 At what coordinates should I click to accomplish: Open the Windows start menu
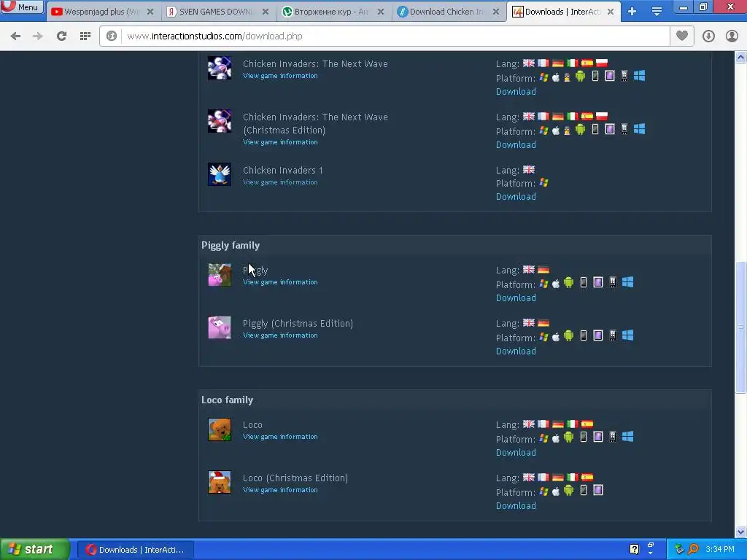(35, 550)
